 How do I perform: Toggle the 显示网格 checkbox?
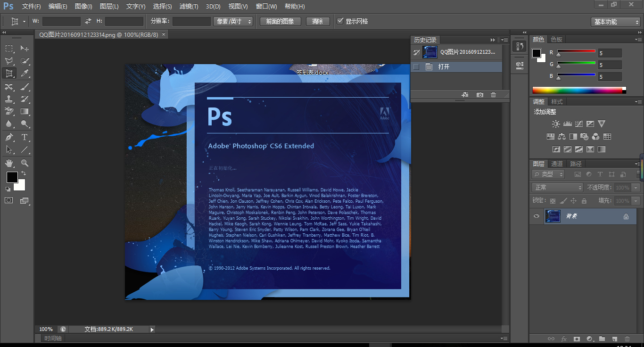click(340, 21)
